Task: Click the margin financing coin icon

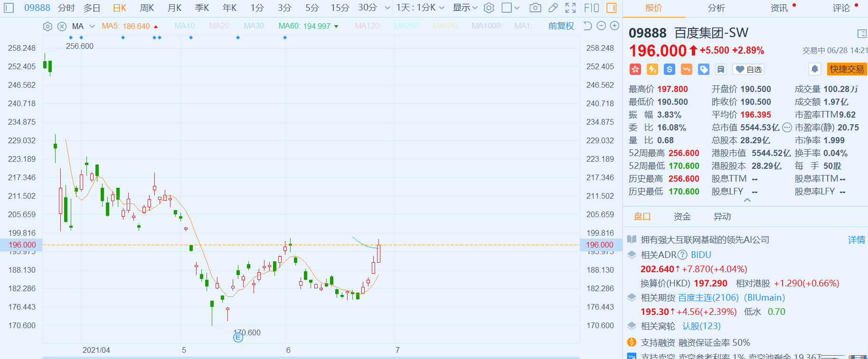Action: click(x=632, y=342)
